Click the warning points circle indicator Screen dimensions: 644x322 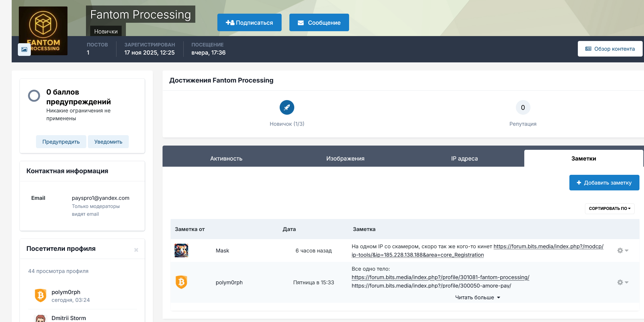tap(34, 96)
